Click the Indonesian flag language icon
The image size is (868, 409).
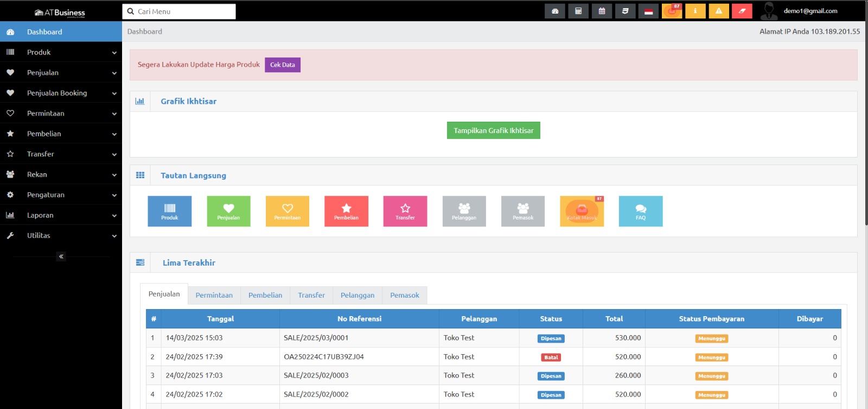click(x=648, y=11)
